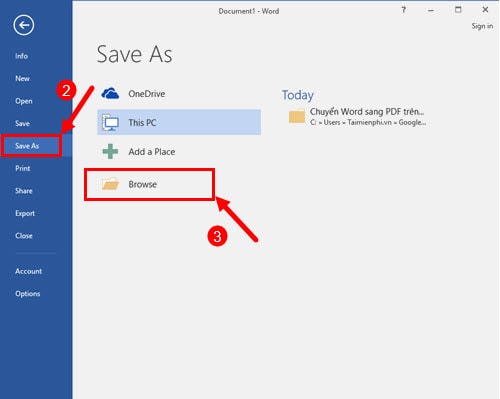Screen dimensions: 500x399
Task: Choose Save in the sidebar
Action: [x=22, y=124]
